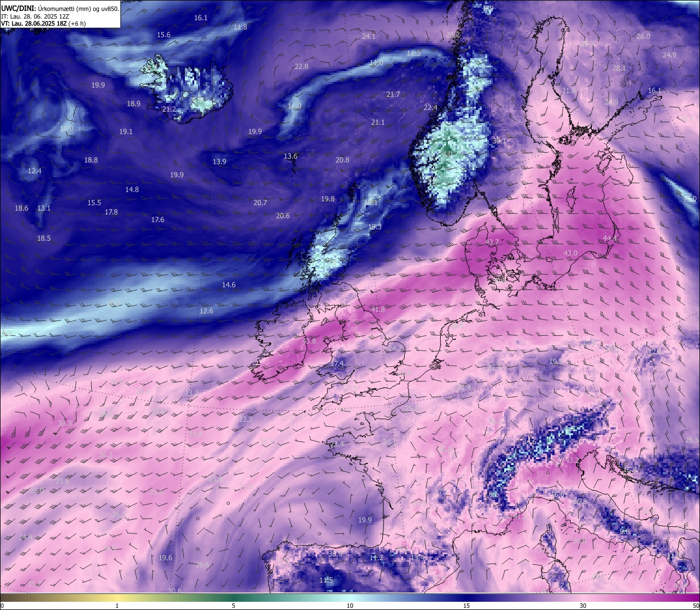Click the 21.2 value over Iceland
The image size is (700, 610).
click(x=169, y=109)
